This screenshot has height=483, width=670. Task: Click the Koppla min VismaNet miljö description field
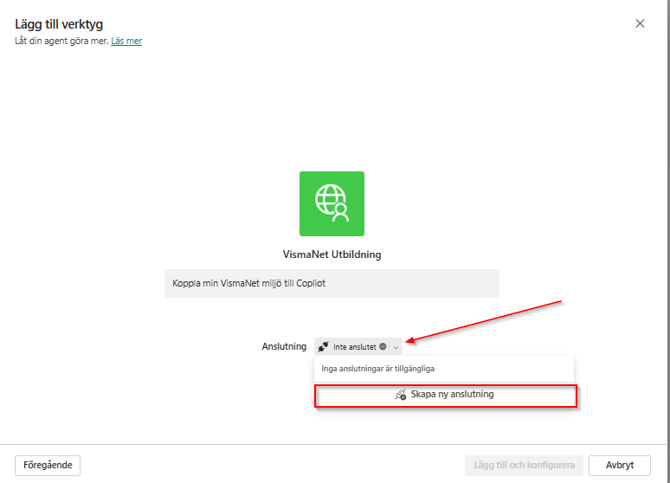(332, 283)
